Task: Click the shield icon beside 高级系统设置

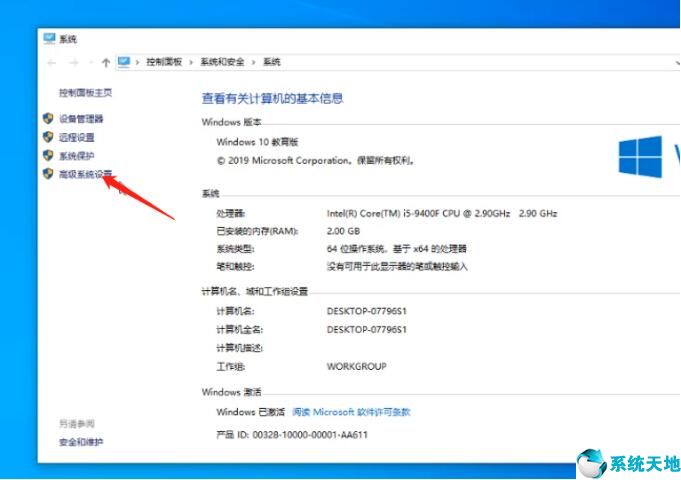Action: [48, 174]
